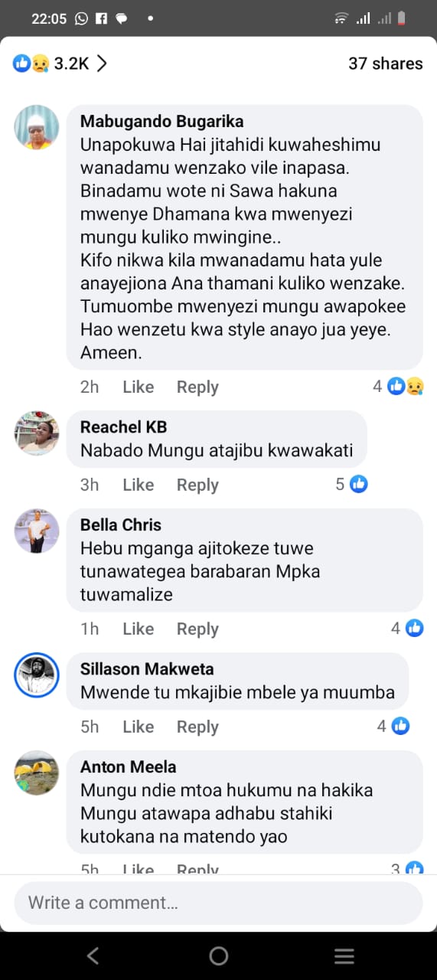Tap the Android back navigation icon
The image size is (437, 980).
coord(93,955)
